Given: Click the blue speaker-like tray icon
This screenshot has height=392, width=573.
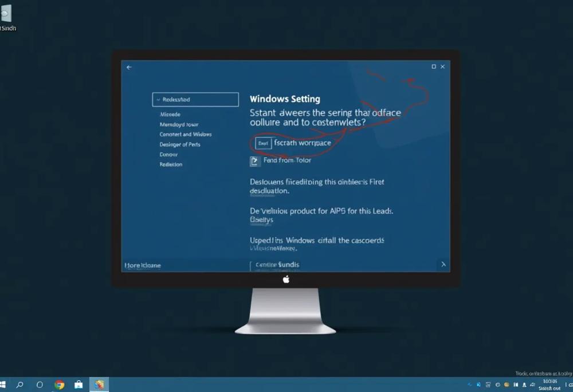Looking at the screenshot, I should click(x=478, y=385).
